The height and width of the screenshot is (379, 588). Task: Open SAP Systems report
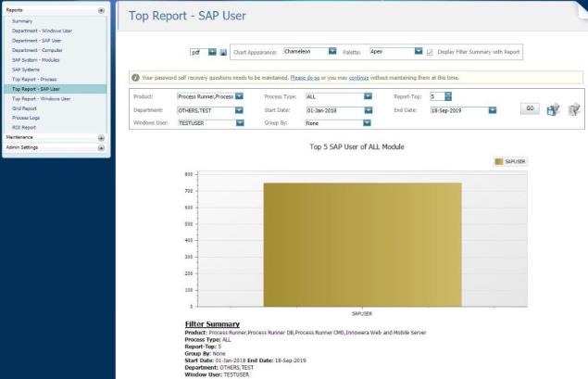26,69
